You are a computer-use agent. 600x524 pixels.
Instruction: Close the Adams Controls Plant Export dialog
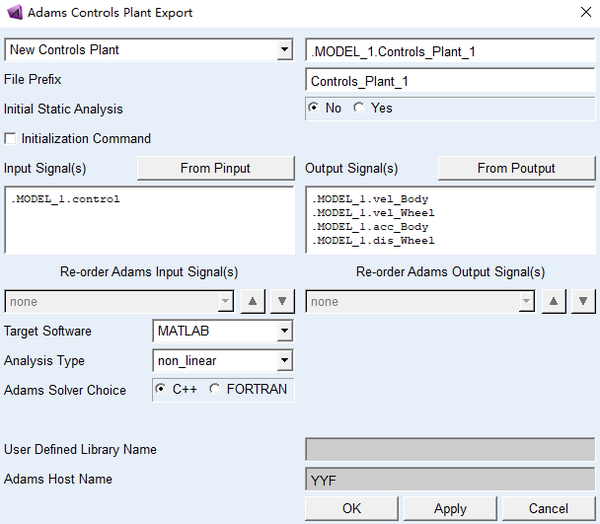tap(585, 13)
